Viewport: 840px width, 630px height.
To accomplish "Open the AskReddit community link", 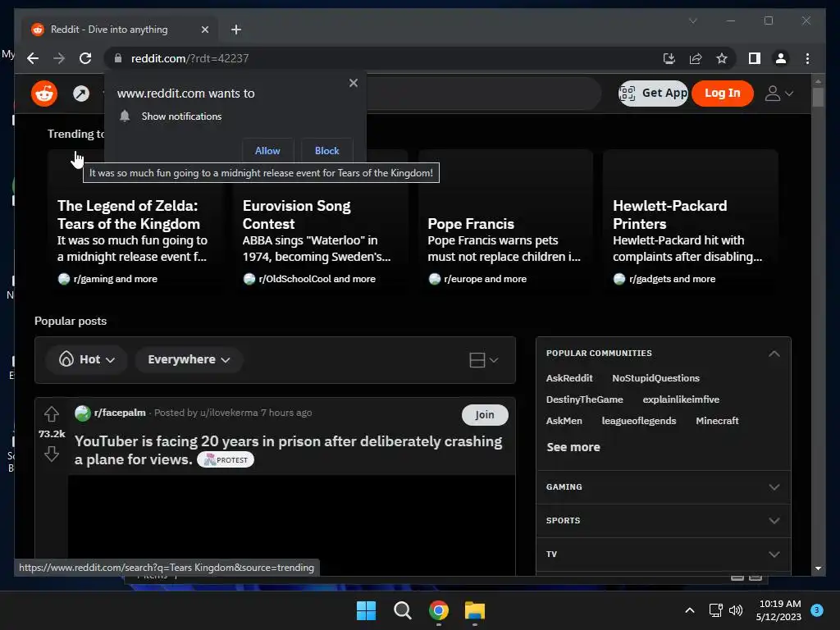I will (x=569, y=378).
